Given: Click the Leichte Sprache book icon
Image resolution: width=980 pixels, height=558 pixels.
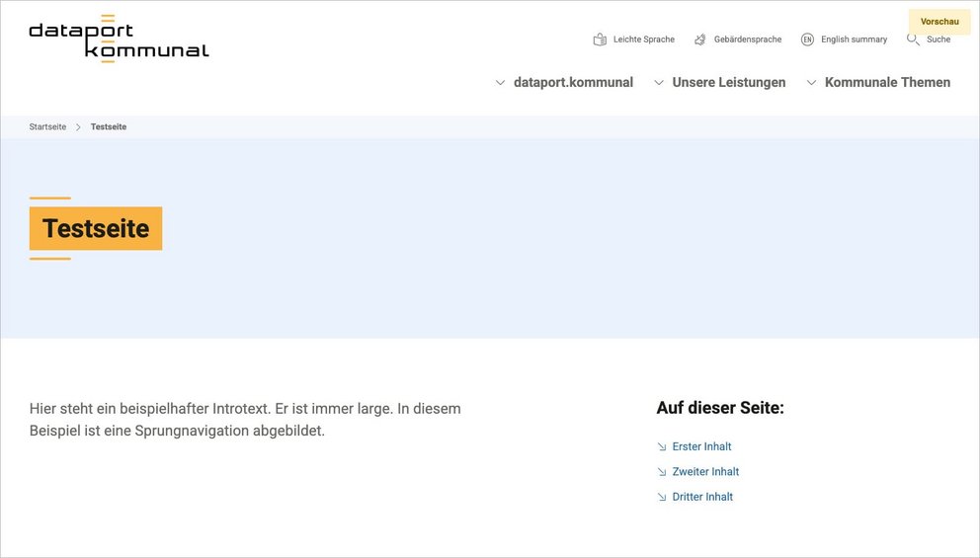Looking at the screenshot, I should tap(600, 40).
